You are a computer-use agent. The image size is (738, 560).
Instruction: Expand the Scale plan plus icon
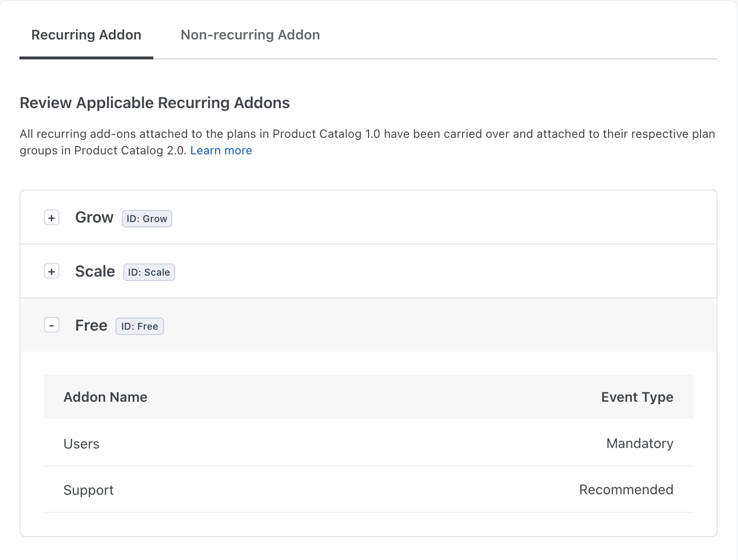pyautogui.click(x=52, y=271)
